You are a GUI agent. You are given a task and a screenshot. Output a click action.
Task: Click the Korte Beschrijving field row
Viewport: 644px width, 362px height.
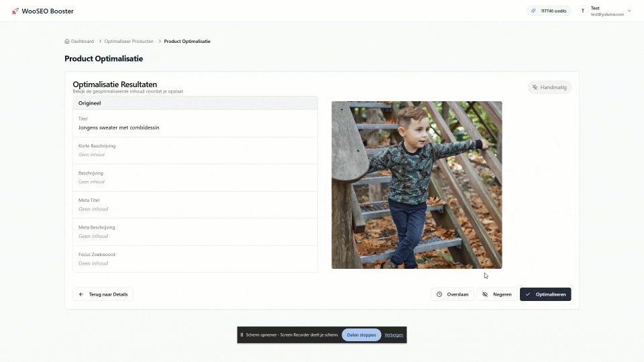(x=195, y=151)
